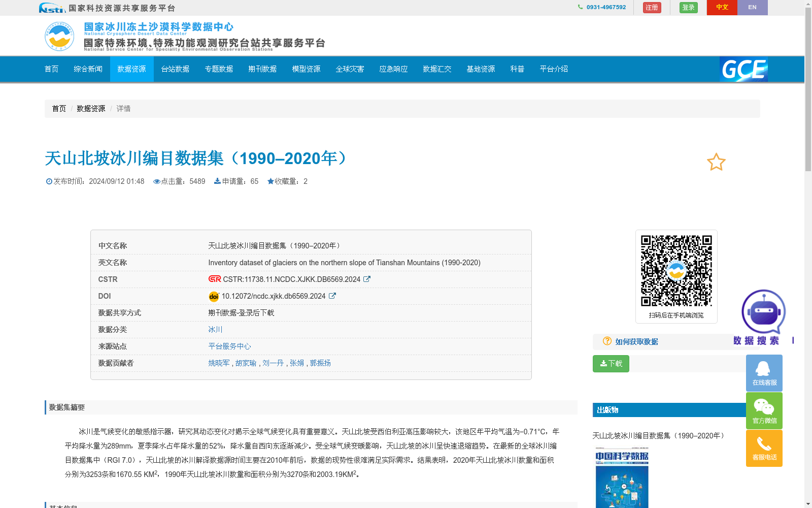
Task: Open 数据汇交 menu item
Action: 437,69
